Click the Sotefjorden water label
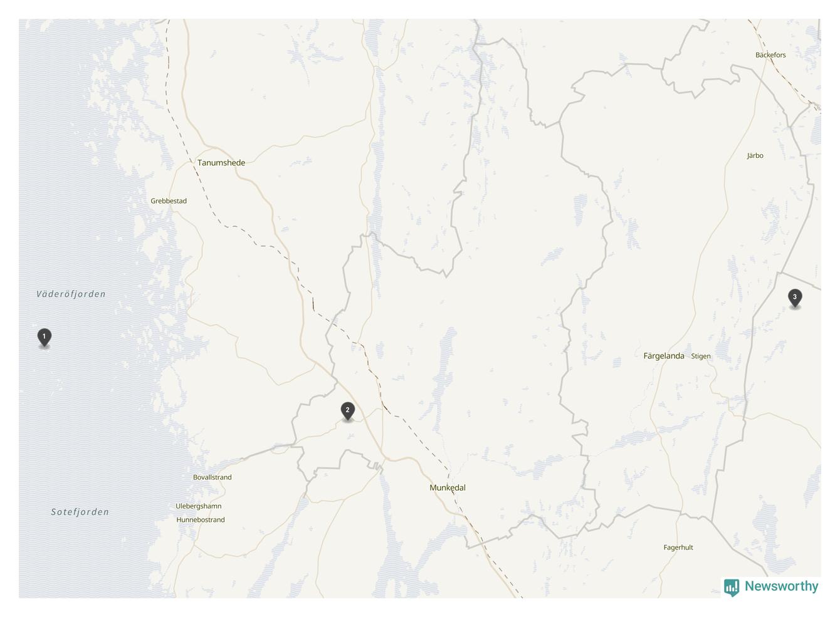 [x=80, y=512]
